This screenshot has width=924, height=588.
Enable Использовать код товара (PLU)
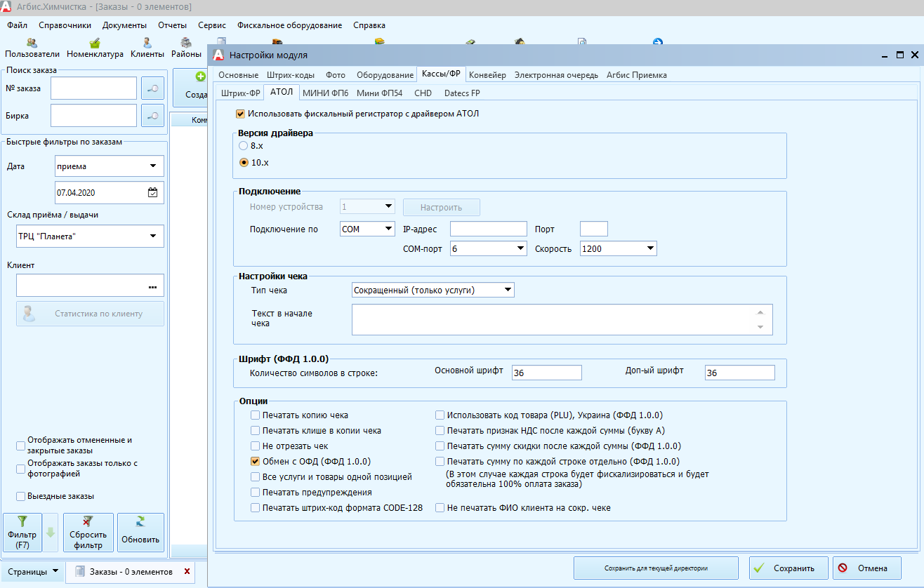click(440, 415)
